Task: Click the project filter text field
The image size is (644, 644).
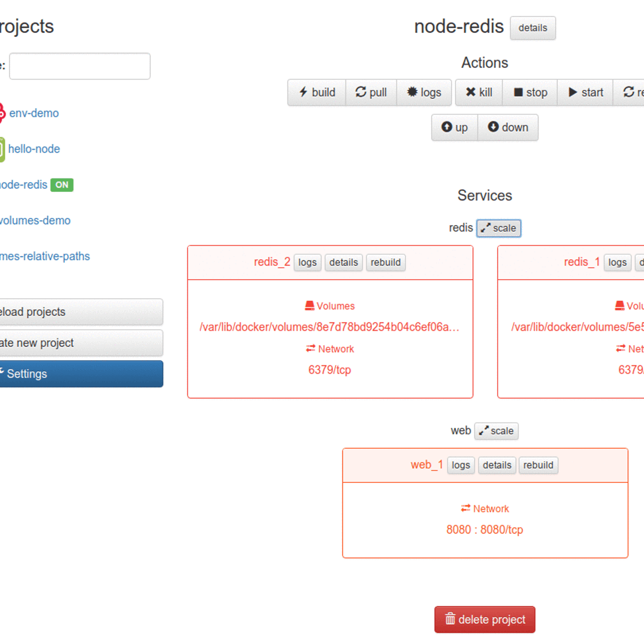Action: tap(80, 66)
